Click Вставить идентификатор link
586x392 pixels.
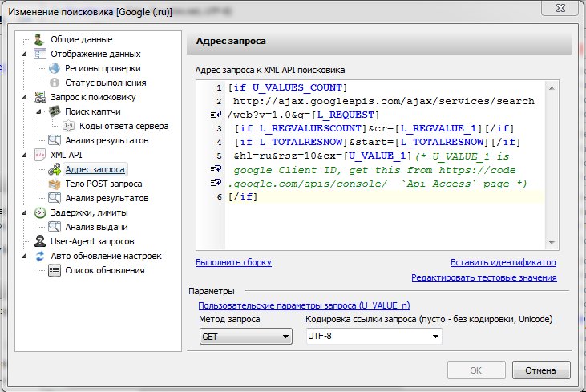pos(503,262)
